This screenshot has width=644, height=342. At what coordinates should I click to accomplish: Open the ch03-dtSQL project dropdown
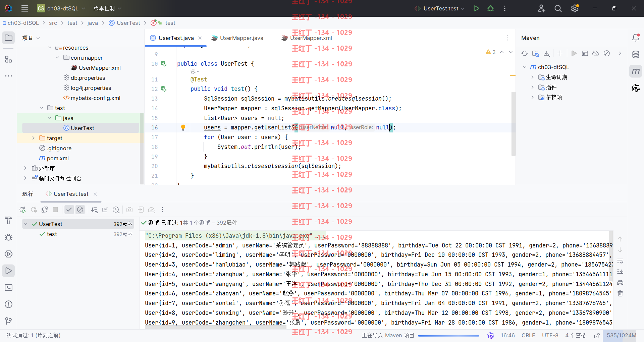tap(61, 8)
